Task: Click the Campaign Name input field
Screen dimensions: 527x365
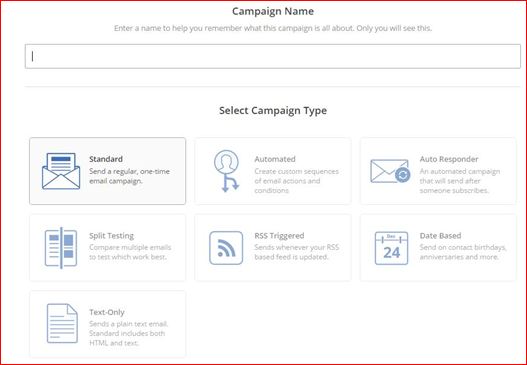Action: pyautogui.click(x=273, y=56)
